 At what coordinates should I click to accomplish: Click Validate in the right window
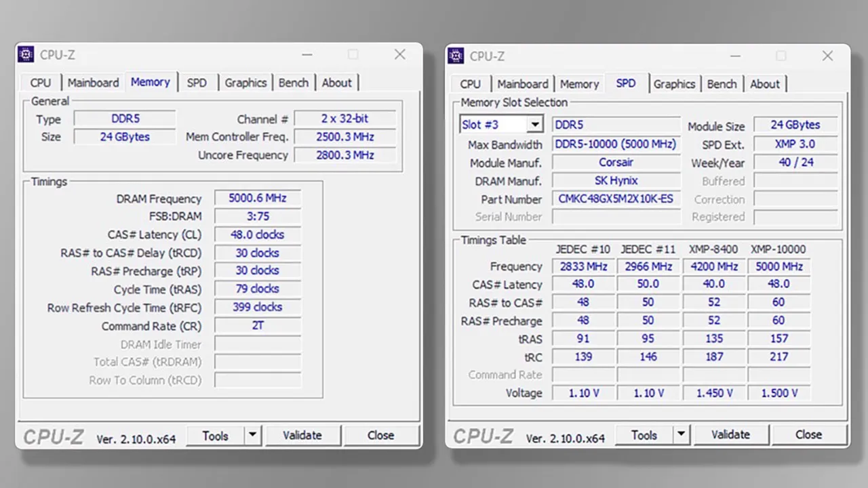pos(731,435)
